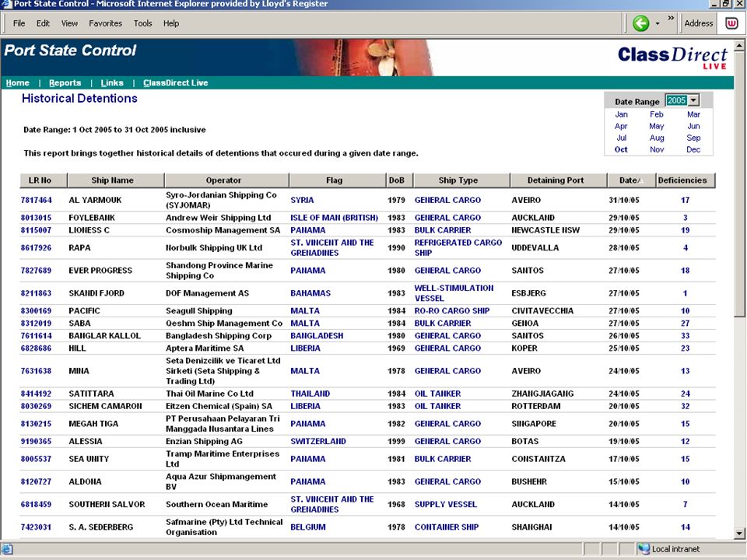Open the Help menu
The image size is (747, 560).
point(171,23)
